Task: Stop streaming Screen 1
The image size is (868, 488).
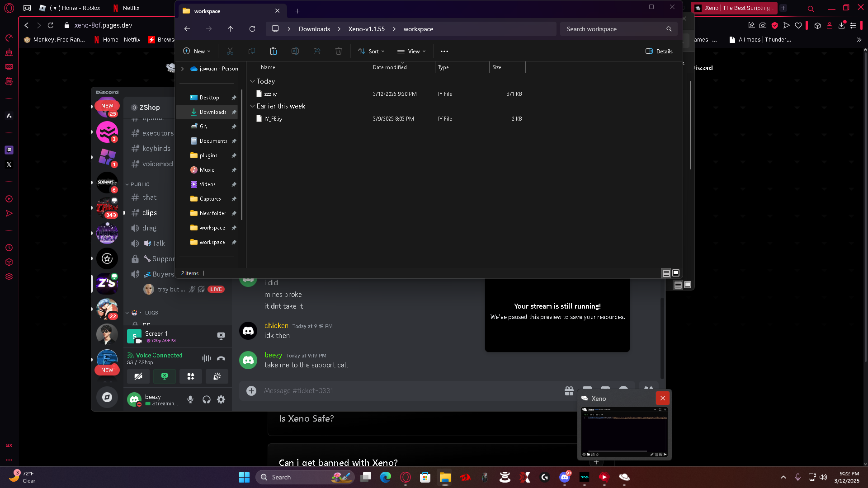Action: [x=221, y=336]
